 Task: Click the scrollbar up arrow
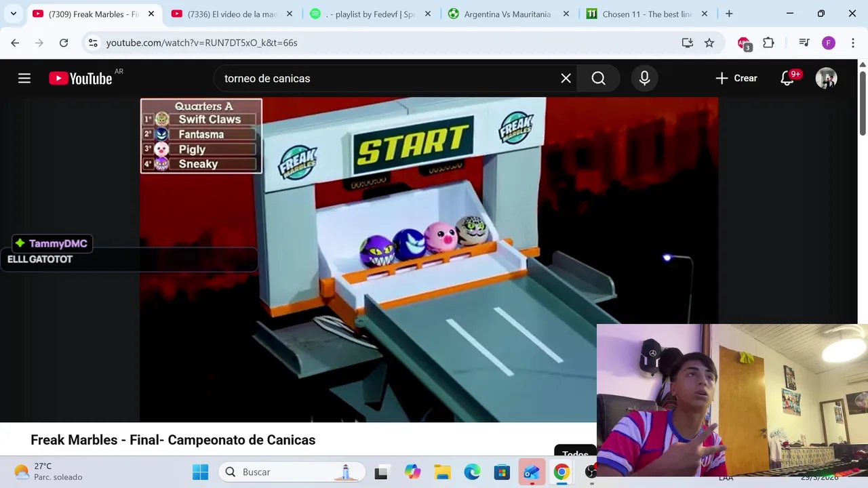(x=863, y=64)
